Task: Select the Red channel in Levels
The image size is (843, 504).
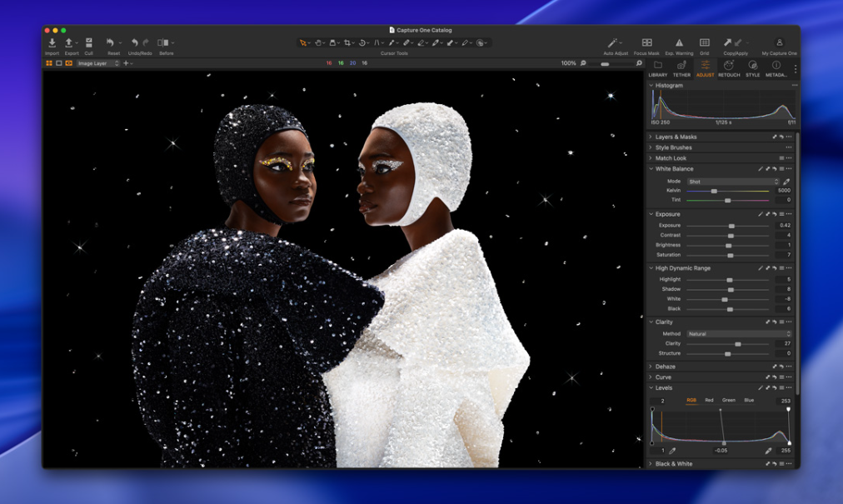Action: point(709,401)
